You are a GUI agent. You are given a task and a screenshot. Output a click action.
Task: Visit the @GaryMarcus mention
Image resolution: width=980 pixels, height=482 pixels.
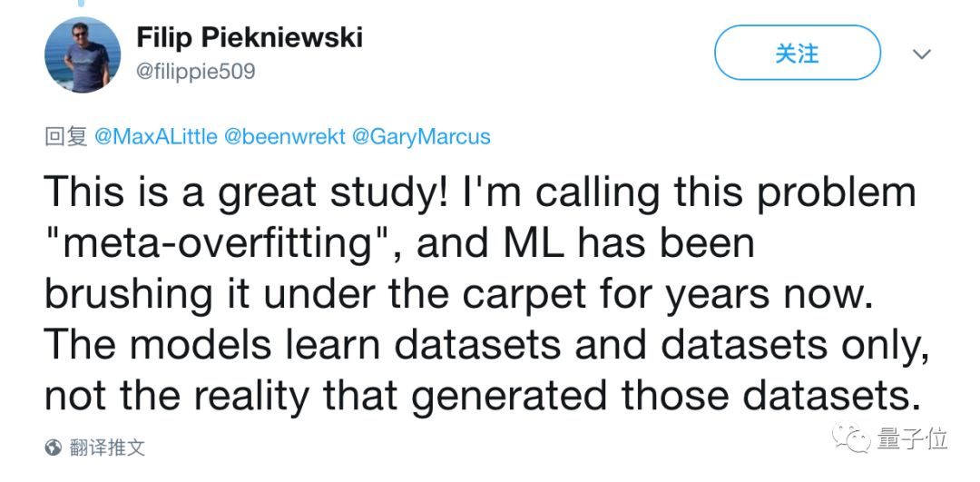click(x=420, y=137)
